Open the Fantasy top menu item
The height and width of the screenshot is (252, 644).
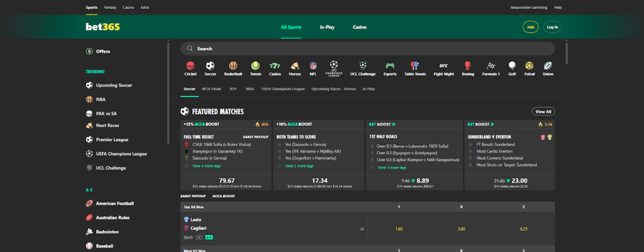coord(109,8)
